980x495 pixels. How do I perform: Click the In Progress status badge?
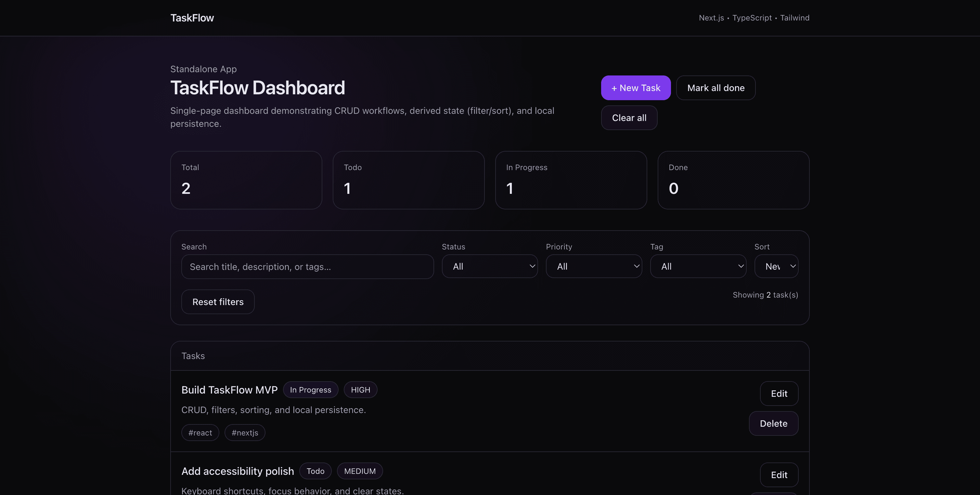pyautogui.click(x=310, y=390)
